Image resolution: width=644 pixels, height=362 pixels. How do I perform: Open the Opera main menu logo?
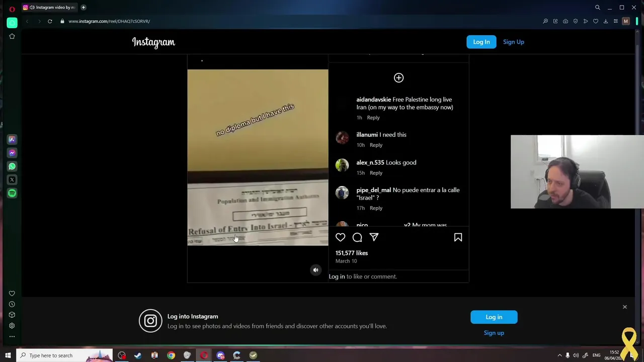coord(12,9)
